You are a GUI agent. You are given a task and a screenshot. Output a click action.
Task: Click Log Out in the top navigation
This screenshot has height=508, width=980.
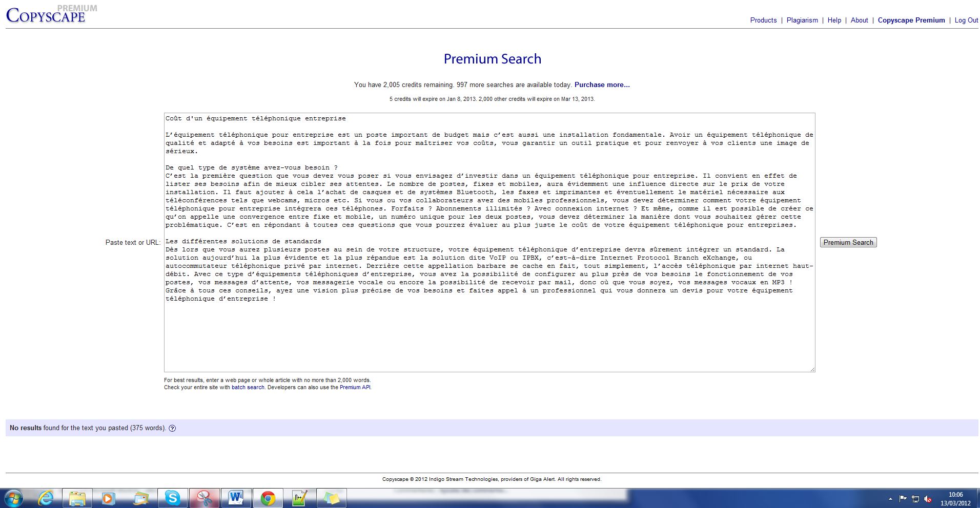pos(966,20)
